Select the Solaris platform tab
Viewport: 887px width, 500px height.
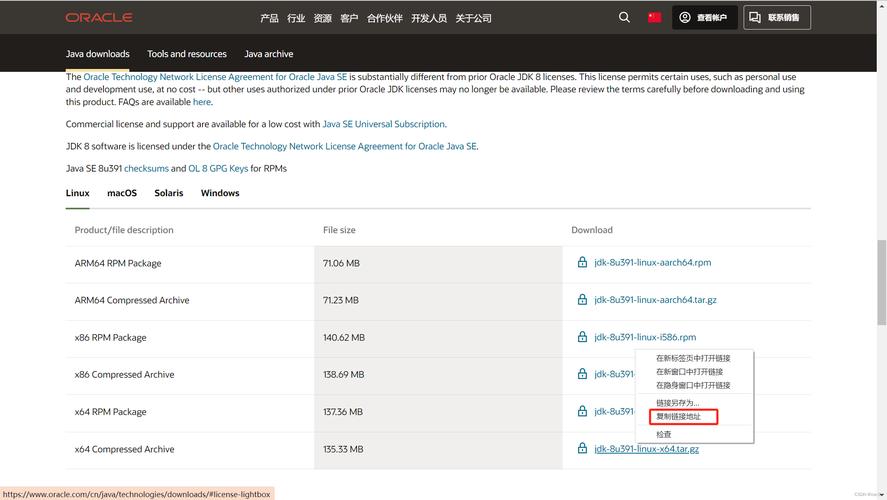point(169,193)
